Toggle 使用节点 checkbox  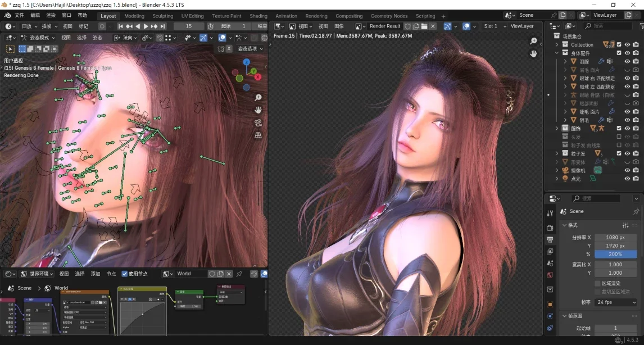point(124,274)
